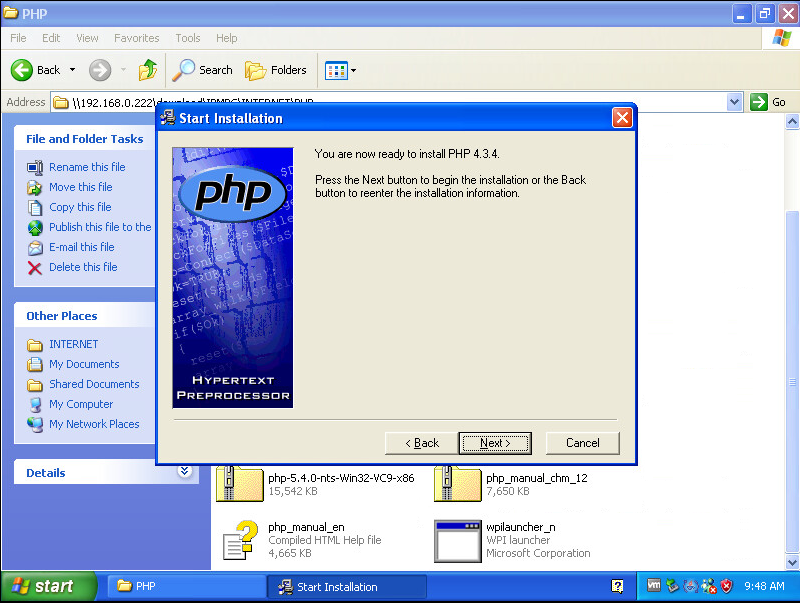Viewport: 800px width, 603px height.
Task: Click Explorer toolbar Back arrow icon
Action: tap(23, 70)
